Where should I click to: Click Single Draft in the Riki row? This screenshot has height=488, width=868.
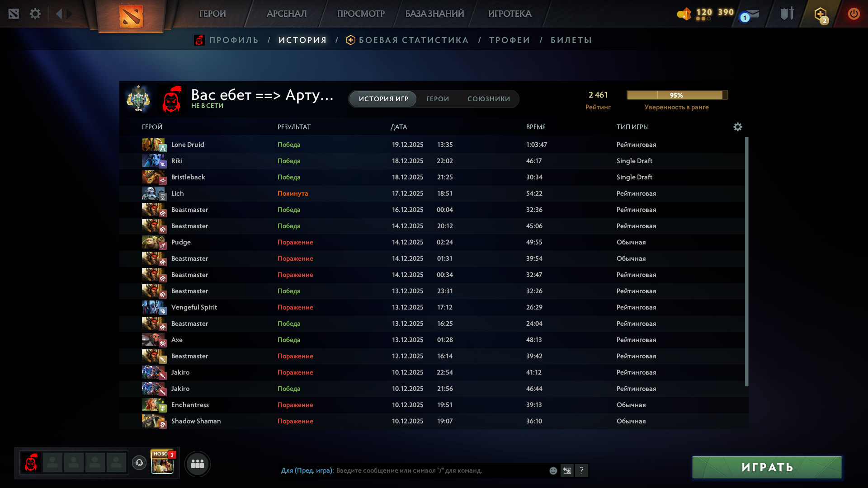[x=634, y=161]
